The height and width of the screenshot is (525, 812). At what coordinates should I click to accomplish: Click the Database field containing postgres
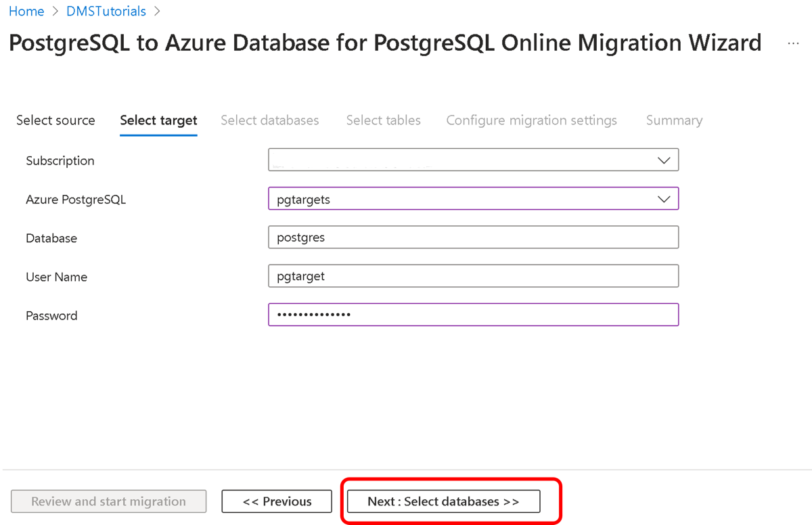[x=474, y=237]
